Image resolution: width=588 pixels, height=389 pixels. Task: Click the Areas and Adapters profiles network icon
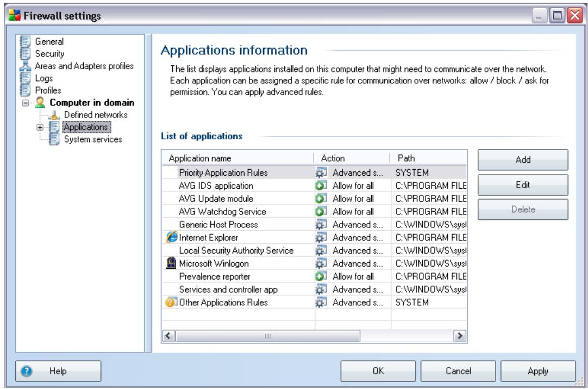coord(25,66)
